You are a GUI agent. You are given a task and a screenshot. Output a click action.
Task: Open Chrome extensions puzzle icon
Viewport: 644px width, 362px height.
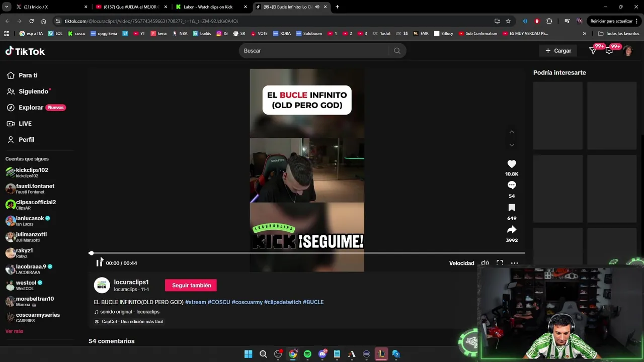(x=549, y=21)
